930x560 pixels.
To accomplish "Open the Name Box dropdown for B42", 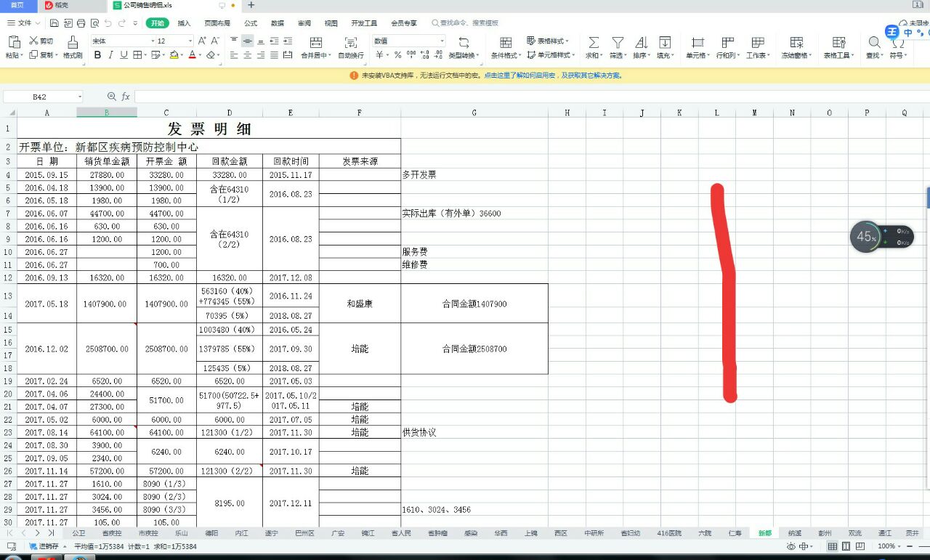I will click(79, 97).
